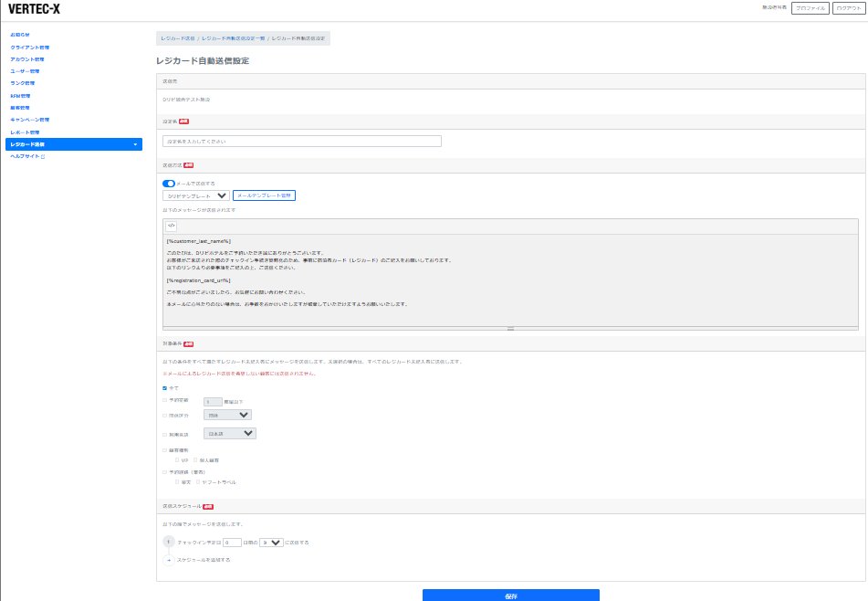The width and height of the screenshot is (868, 601).
Task: Toggle the editor's </> source code view
Action: click(x=171, y=226)
